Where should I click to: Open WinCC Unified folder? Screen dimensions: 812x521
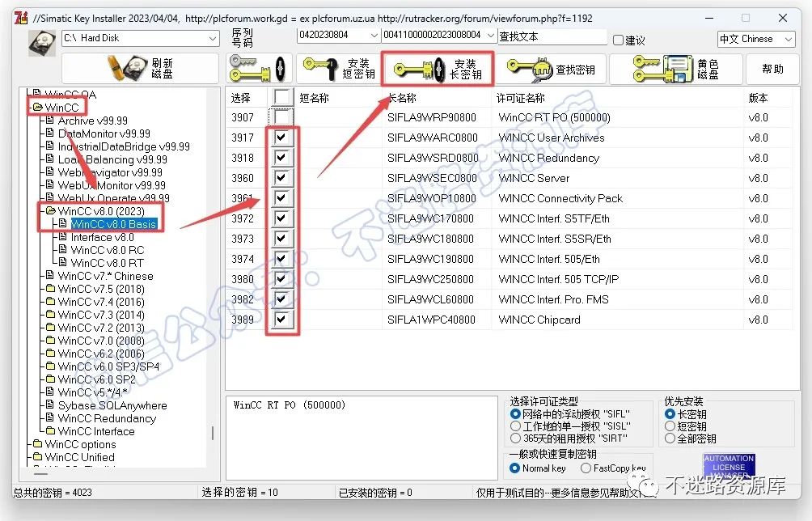pyautogui.click(x=79, y=457)
